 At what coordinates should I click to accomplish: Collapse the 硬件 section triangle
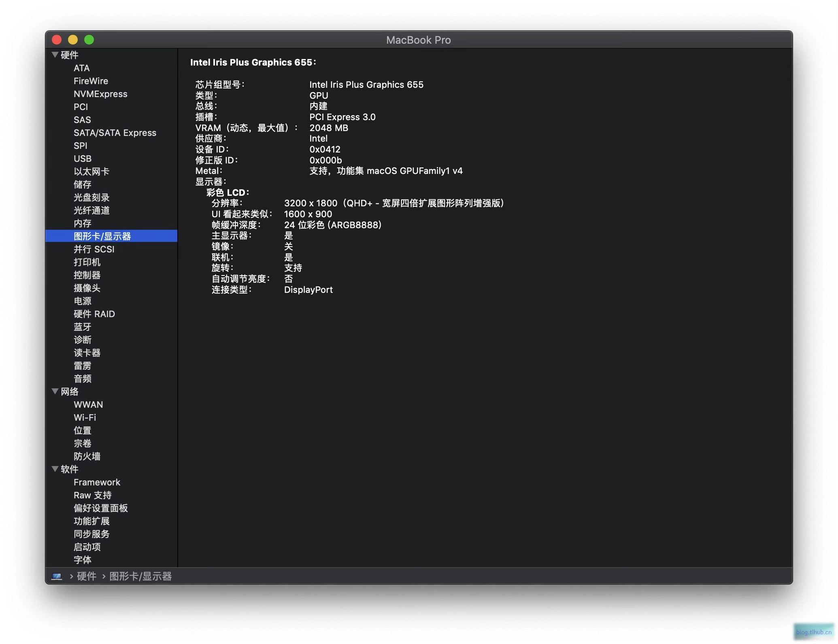click(55, 55)
